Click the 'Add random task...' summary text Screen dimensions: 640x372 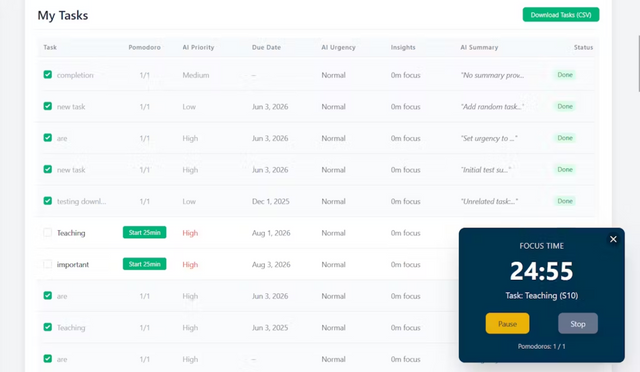492,107
